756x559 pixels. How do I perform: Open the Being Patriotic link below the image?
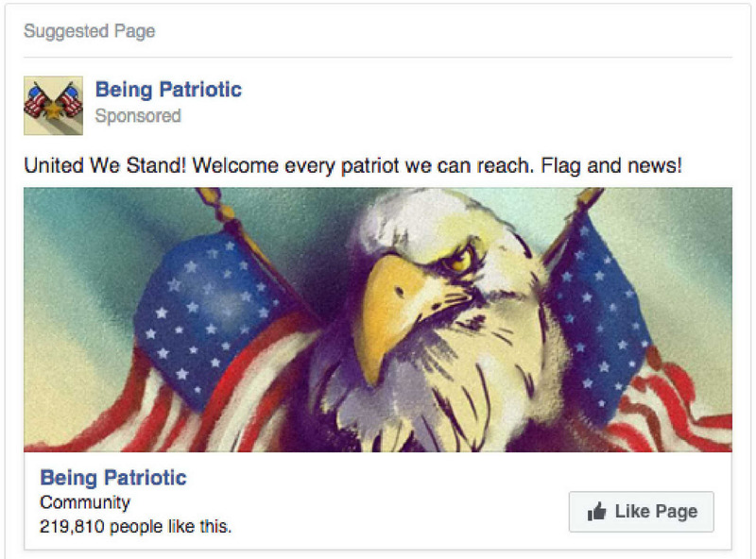(113, 478)
